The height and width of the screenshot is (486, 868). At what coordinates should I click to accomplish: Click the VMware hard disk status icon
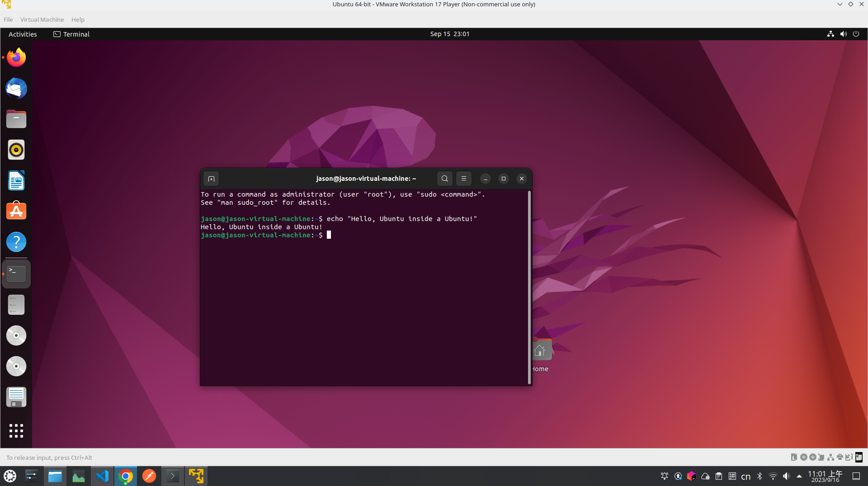tap(794, 457)
